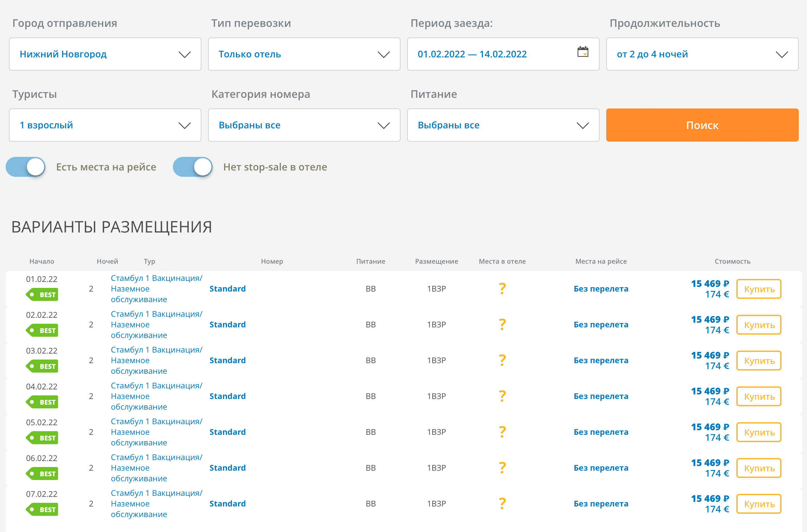Click 'Standard' room link in 02.02.22 row
Image resolution: width=807 pixels, height=532 pixels.
227,325
